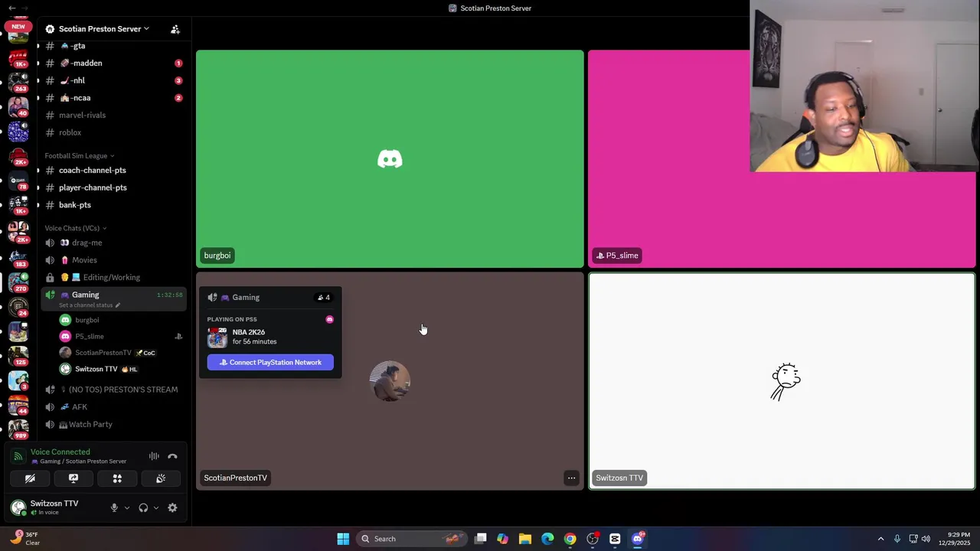Screen dimensions: 980x551
Task: Click the invite people icon beside server name
Action: (175, 29)
